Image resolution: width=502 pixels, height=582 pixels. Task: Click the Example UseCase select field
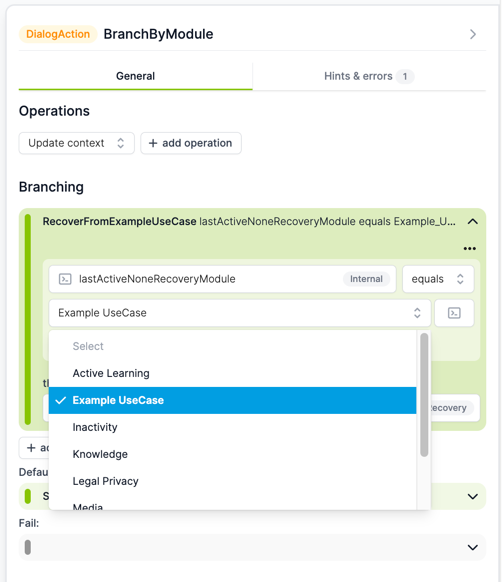point(240,313)
